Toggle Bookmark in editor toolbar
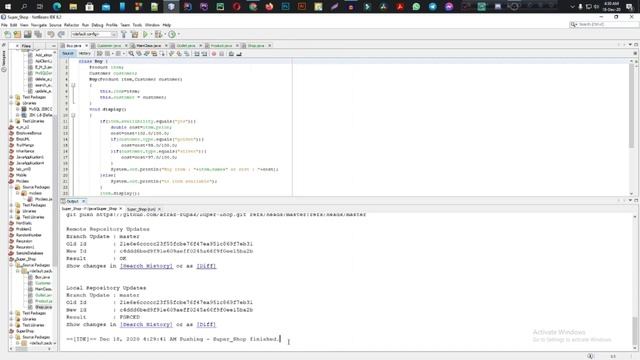Image resolution: width=640 pixels, height=360 pixels. click(187, 54)
